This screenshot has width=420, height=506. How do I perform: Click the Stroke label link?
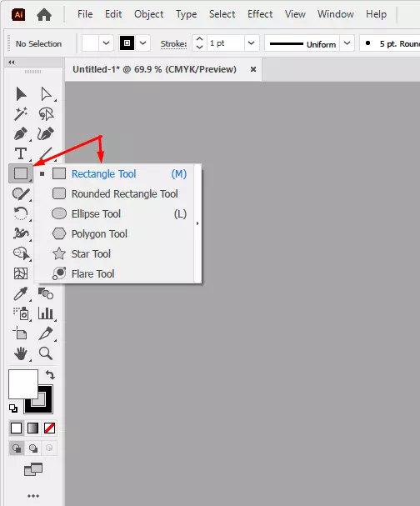[x=173, y=44]
